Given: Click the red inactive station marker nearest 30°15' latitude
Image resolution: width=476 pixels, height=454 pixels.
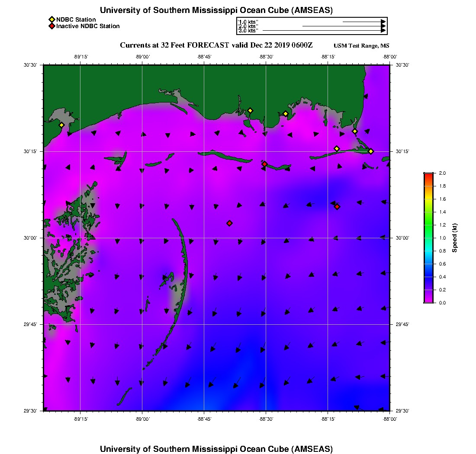Looking at the screenshot, I should coord(264,164).
